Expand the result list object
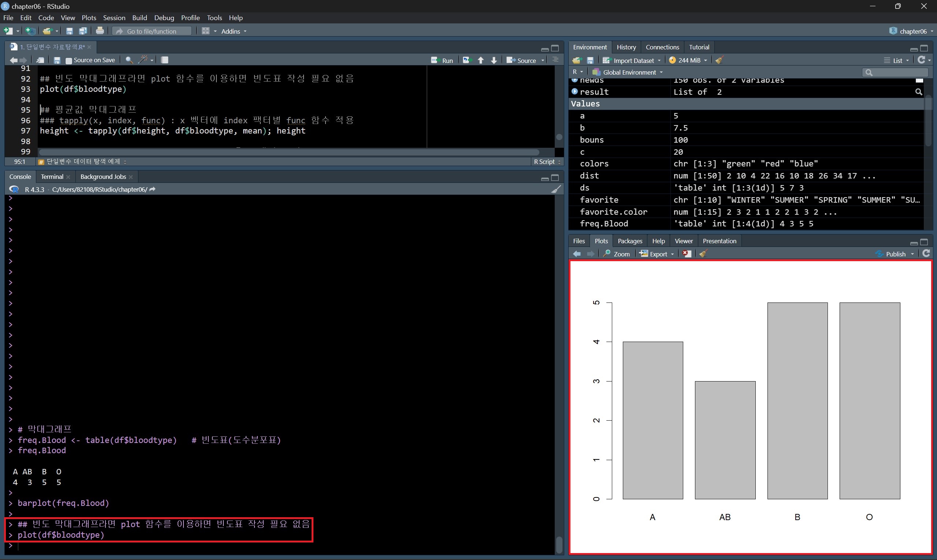937x560 pixels. (575, 92)
